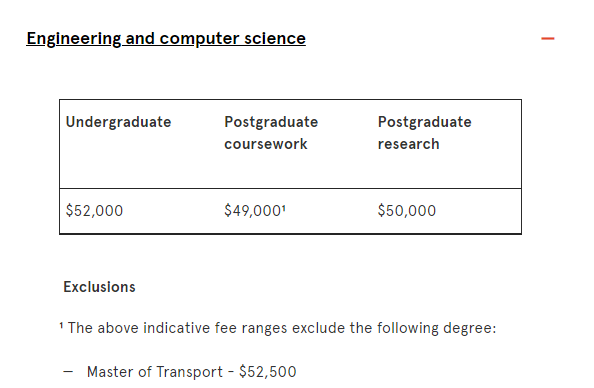Image resolution: width=594 pixels, height=388 pixels.
Task: Select the Postgraduate research column header
Action: 425,133
